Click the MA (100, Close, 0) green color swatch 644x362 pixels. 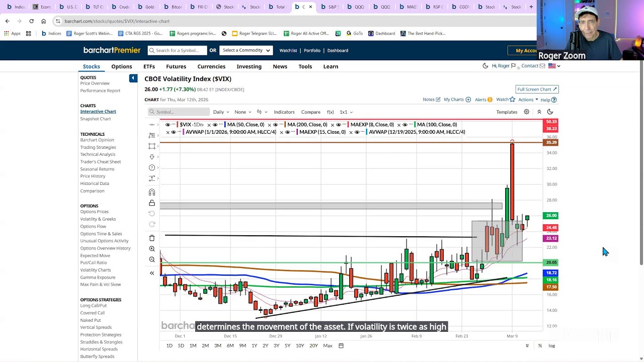point(415,125)
